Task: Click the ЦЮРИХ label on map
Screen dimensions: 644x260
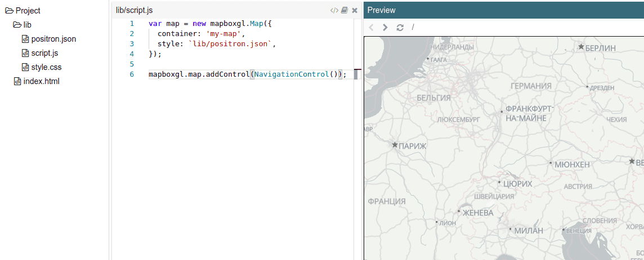Action: 517,184
